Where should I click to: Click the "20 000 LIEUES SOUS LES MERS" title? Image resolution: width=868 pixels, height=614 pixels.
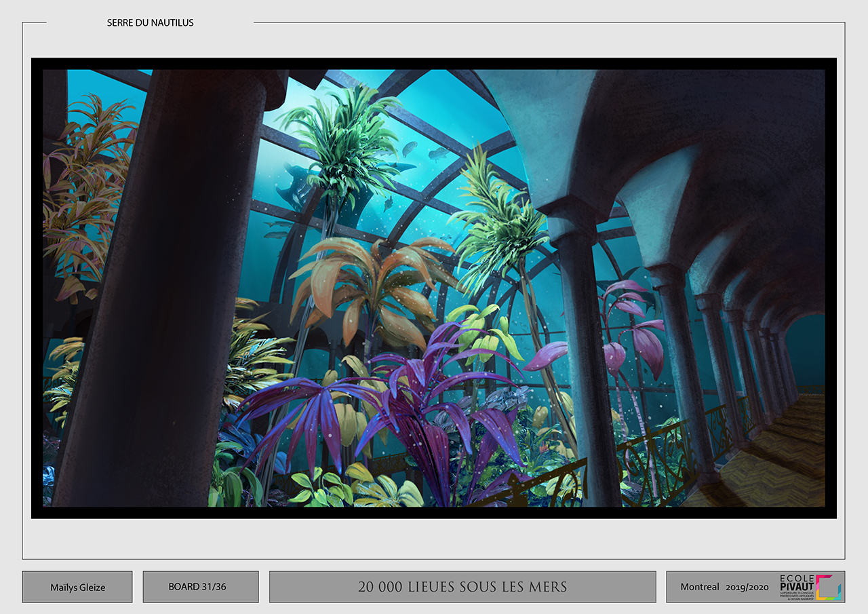tap(462, 587)
